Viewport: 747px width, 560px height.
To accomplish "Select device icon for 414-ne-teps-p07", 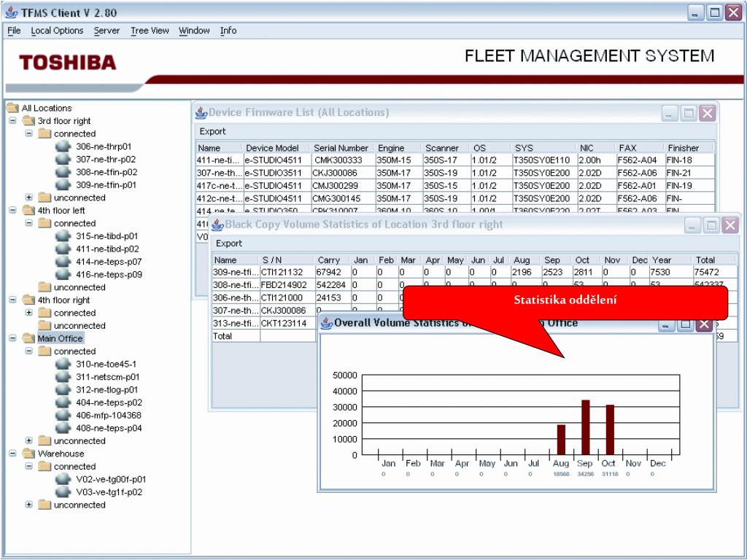I will (63, 262).
